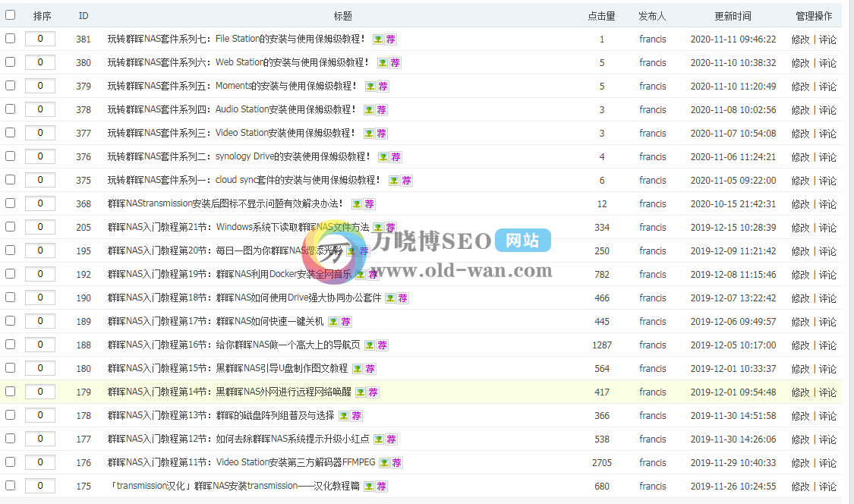Click the 更新时间 column header
854x504 pixels.
pyautogui.click(x=732, y=15)
